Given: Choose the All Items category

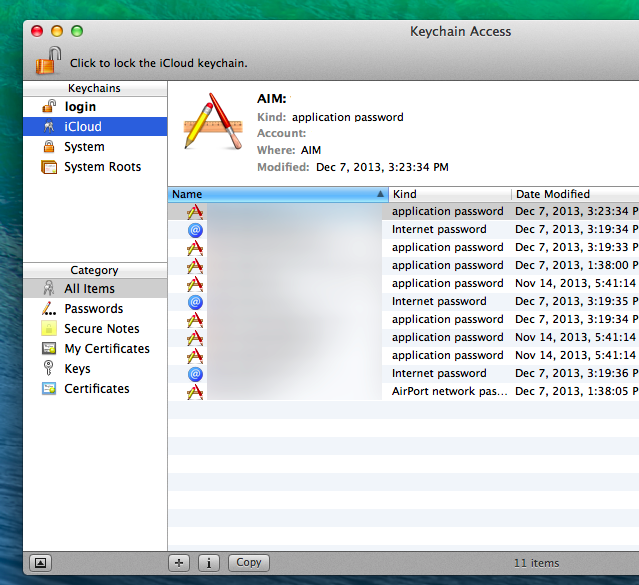Looking at the screenshot, I should click(x=95, y=289).
